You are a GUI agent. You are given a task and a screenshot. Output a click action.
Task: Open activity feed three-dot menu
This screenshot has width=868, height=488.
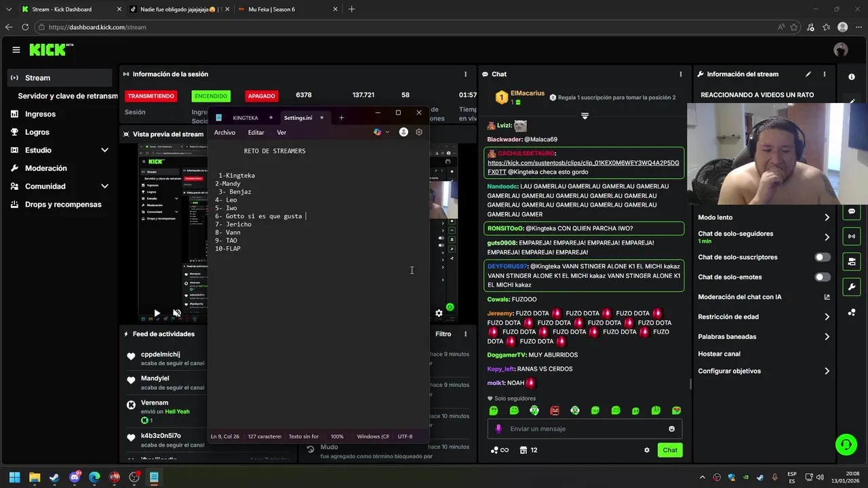tap(465, 334)
